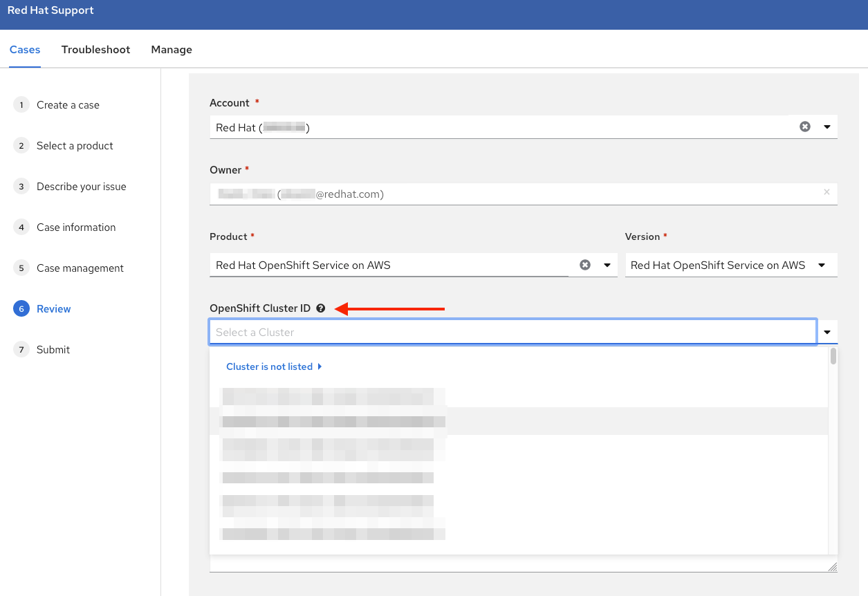
Task: Navigate to step 3 Describe your issue
Action: (81, 187)
